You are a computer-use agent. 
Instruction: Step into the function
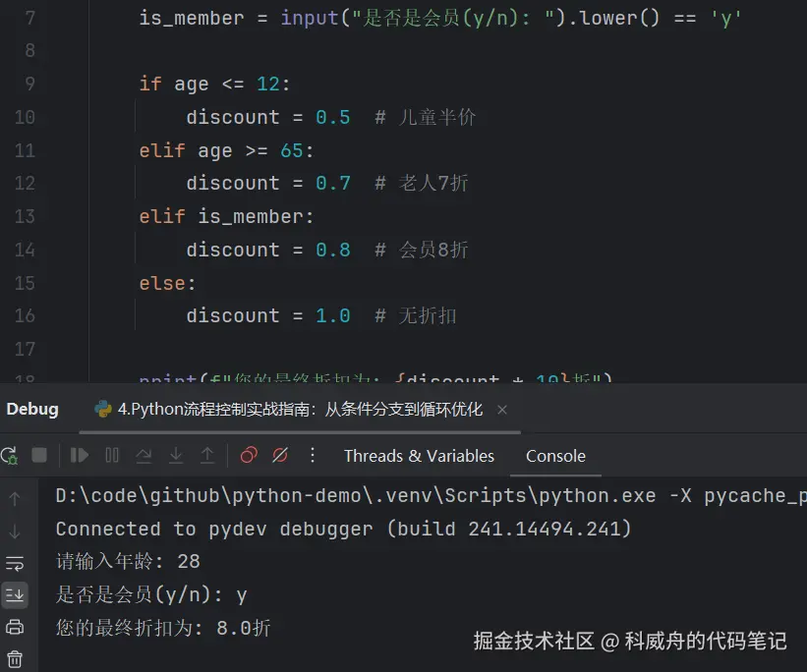[176, 456]
